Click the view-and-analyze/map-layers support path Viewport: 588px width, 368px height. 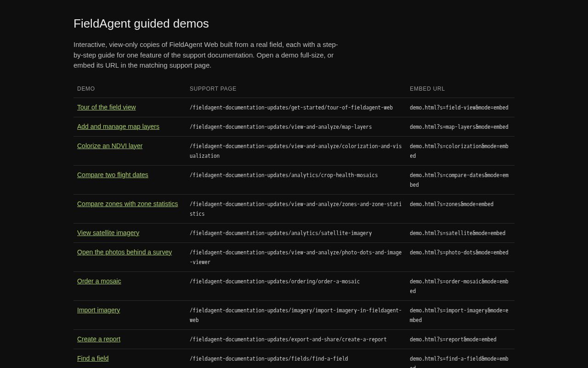tap(281, 127)
